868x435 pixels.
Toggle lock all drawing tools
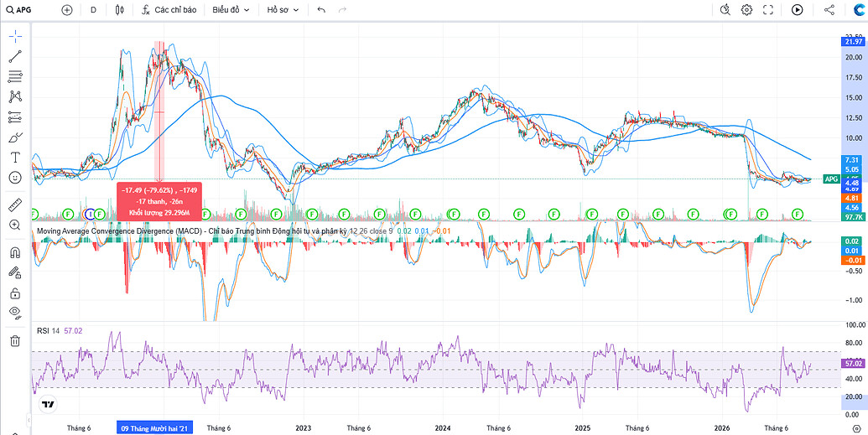[x=15, y=293]
